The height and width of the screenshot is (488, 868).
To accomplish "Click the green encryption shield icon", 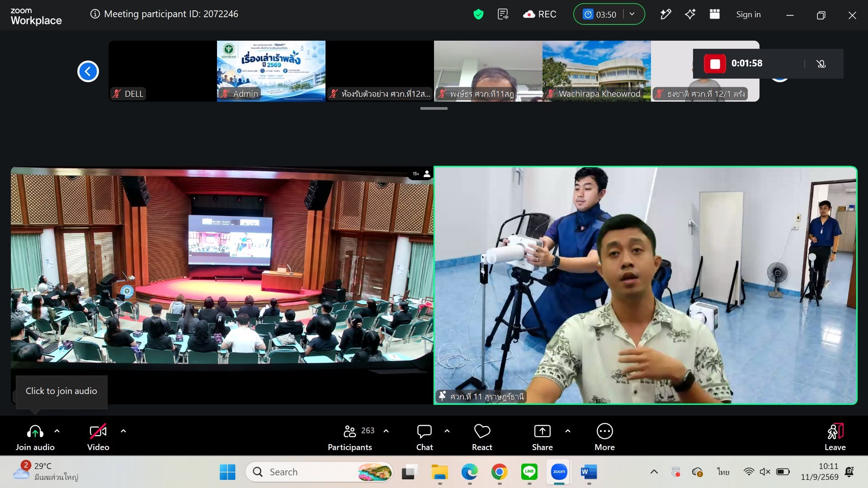I will (x=478, y=14).
